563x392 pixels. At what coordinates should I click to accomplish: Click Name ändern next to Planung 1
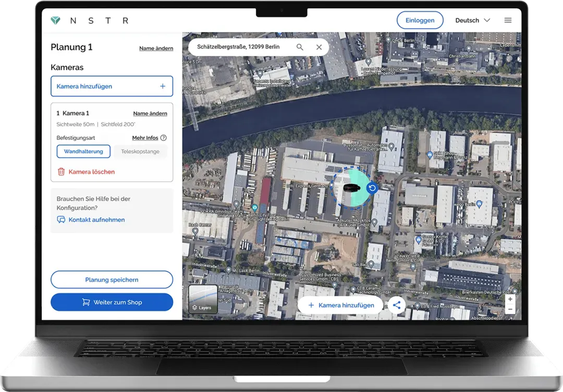pos(156,48)
